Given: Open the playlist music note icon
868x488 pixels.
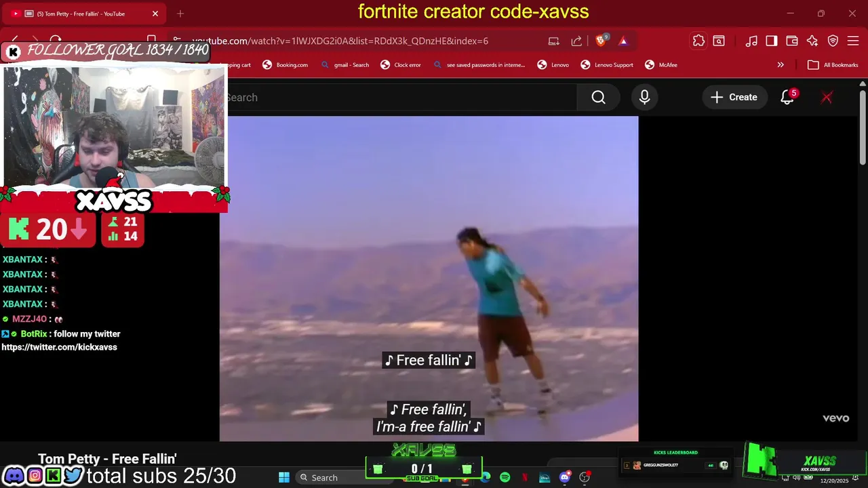Looking at the screenshot, I should click(751, 41).
